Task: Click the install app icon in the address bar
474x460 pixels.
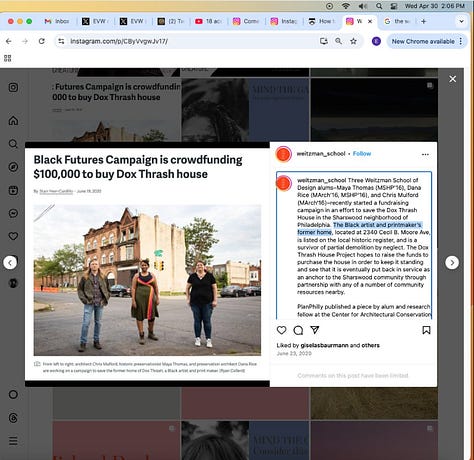Action: [x=324, y=41]
